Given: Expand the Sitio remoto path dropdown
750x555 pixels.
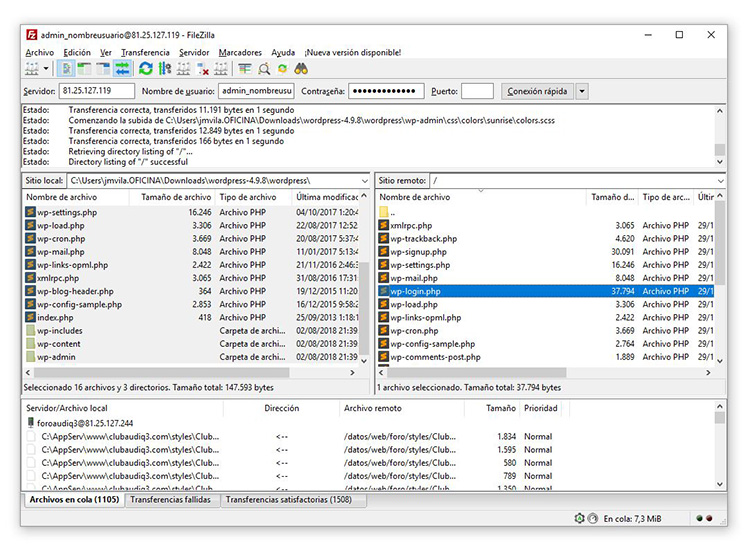Looking at the screenshot, I should click(x=720, y=181).
